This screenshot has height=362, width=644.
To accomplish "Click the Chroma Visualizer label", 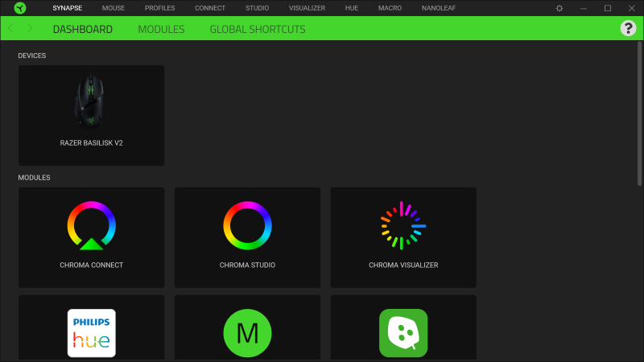I will click(403, 265).
